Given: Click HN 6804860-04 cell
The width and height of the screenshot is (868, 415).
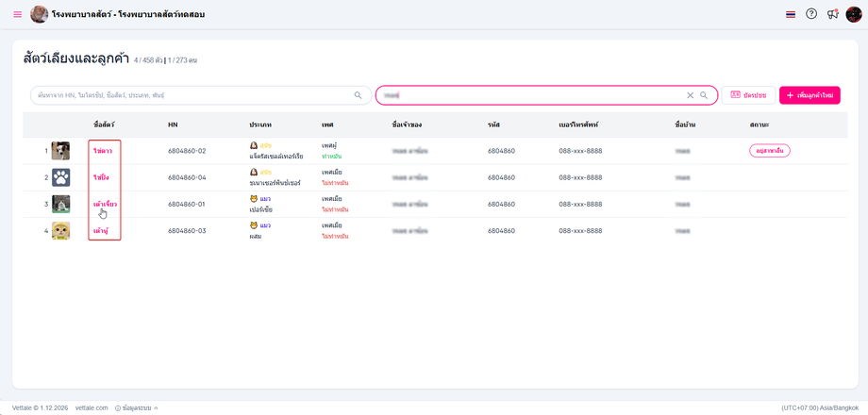Looking at the screenshot, I should [x=187, y=177].
